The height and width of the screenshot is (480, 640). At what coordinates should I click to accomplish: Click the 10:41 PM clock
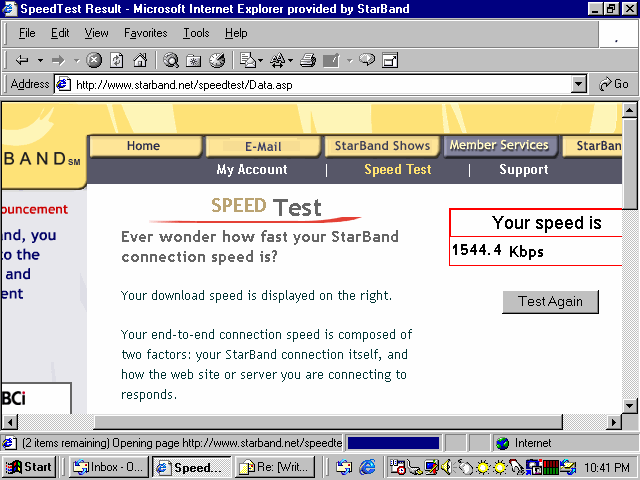point(606,467)
